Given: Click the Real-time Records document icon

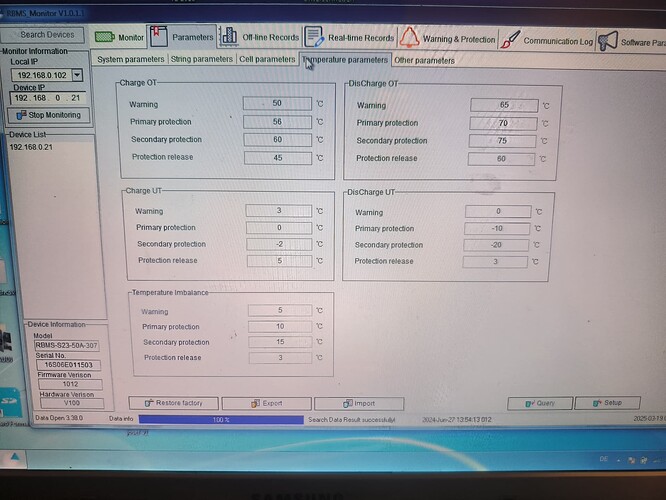Looking at the screenshot, I should pos(314,37).
